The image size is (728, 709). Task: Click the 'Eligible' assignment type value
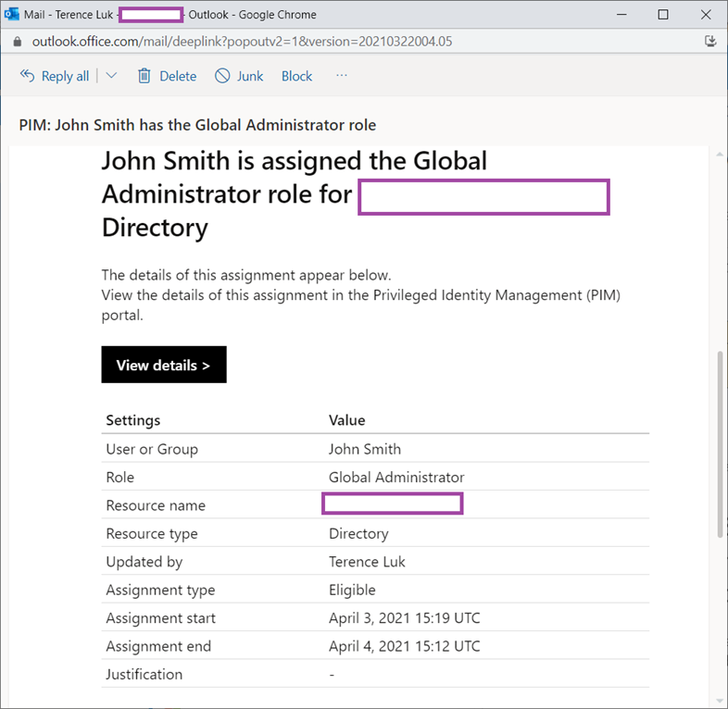pos(352,591)
